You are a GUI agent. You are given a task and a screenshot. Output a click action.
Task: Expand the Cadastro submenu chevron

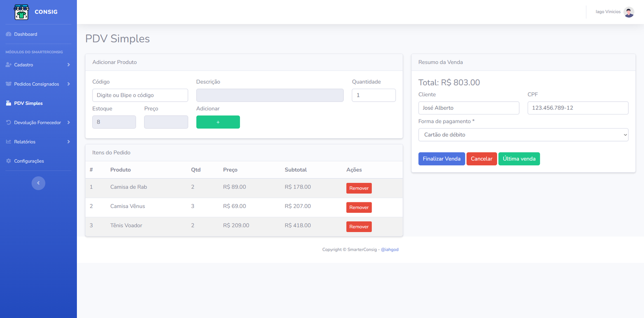coord(68,65)
